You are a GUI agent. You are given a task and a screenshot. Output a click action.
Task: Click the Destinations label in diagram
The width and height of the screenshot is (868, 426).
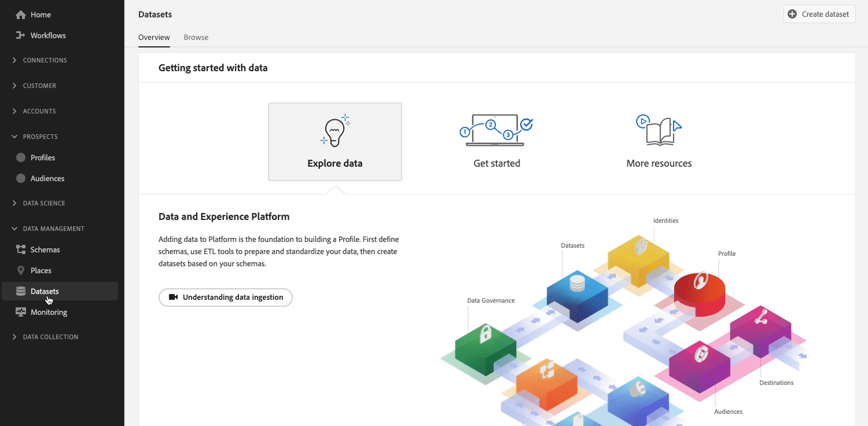pyautogui.click(x=777, y=383)
